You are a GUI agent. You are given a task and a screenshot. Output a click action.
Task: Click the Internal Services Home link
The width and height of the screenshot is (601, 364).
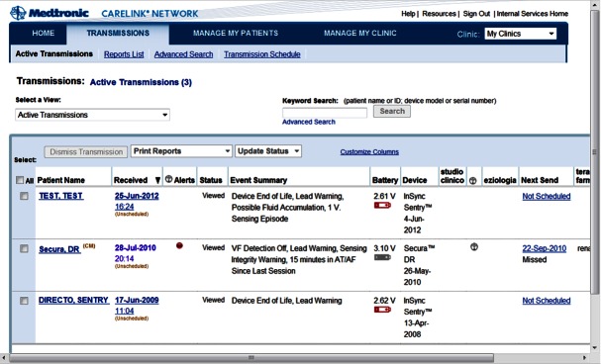[533, 14]
